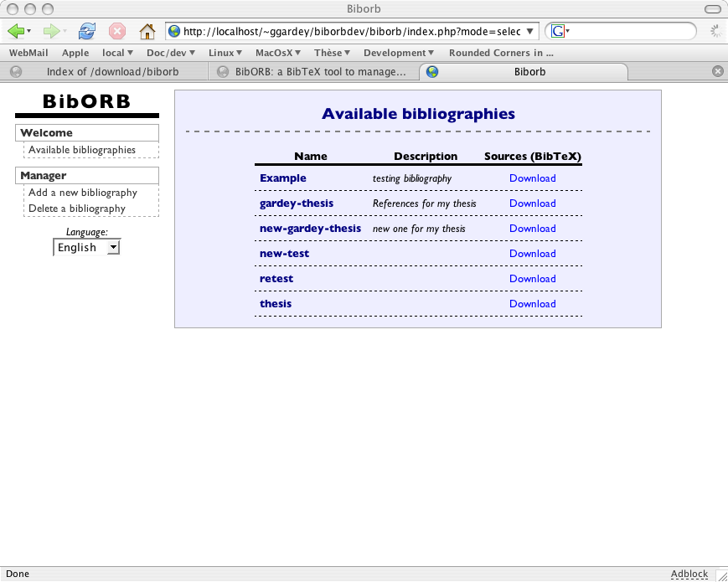Viewport: 728px width, 582px height.
Task: Click Add a new bibliography
Action: (x=83, y=193)
